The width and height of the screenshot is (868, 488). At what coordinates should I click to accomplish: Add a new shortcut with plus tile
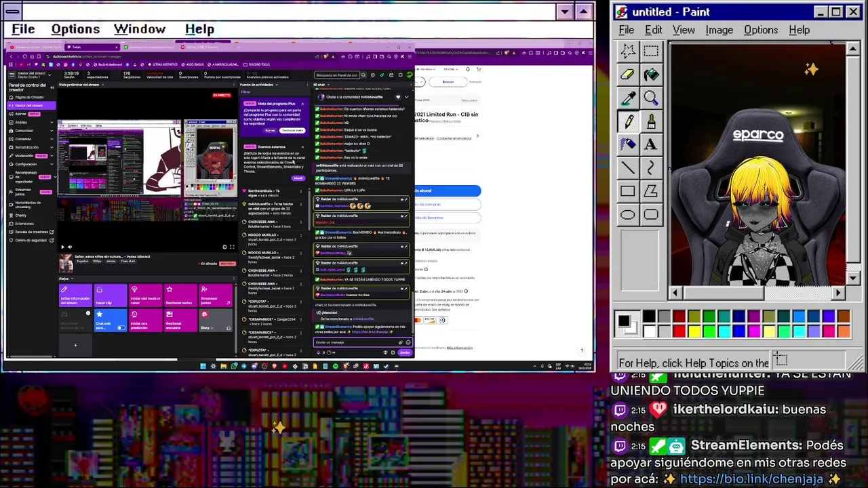pyautogui.click(x=75, y=345)
